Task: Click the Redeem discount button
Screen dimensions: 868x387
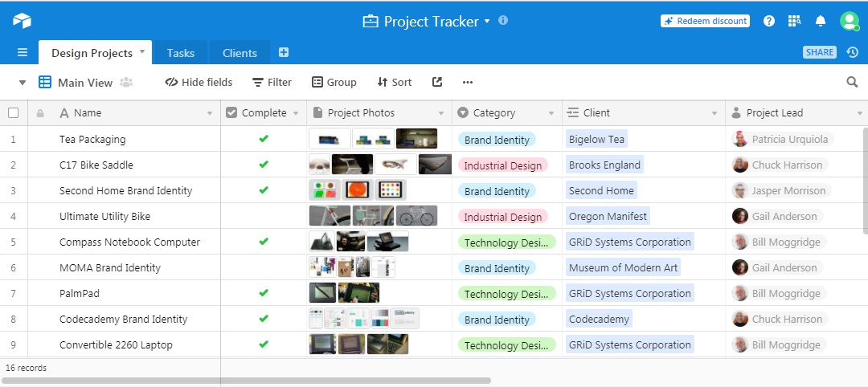Action: [706, 21]
